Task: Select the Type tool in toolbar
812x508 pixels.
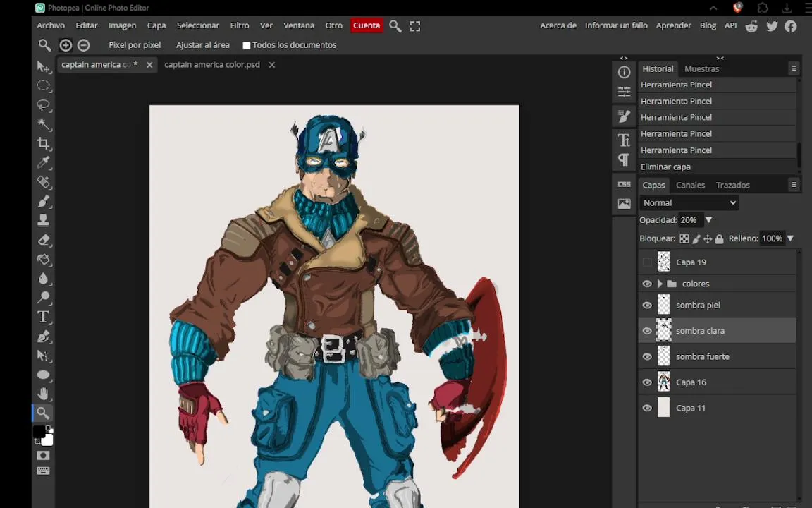Action: pos(44,317)
